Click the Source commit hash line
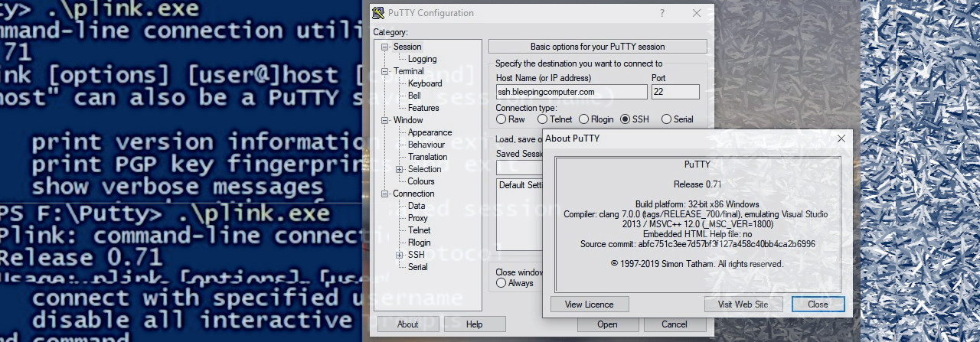Image resolution: width=980 pixels, height=342 pixels. tap(697, 244)
